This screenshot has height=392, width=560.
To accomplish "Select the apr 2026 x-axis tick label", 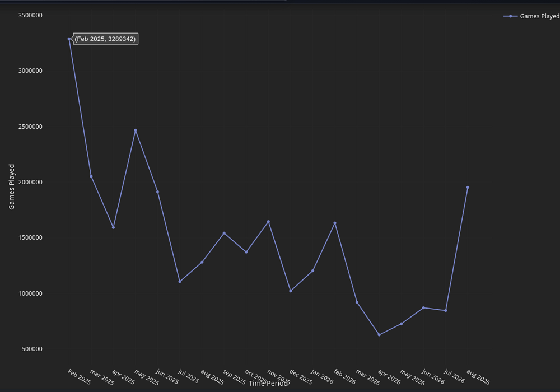I will point(389,377).
